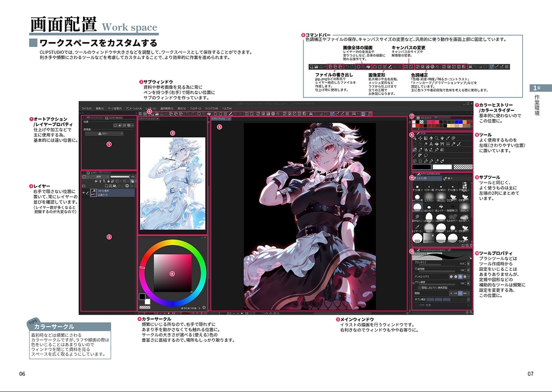Select the Fill bucket tool
The width and height of the screenshot is (552, 392).
[x=437, y=143]
